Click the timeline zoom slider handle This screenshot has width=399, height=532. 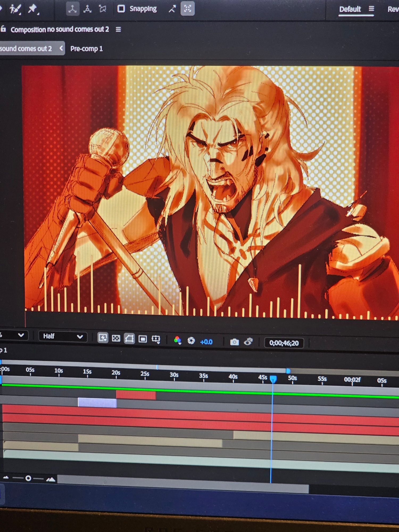[x=28, y=479]
